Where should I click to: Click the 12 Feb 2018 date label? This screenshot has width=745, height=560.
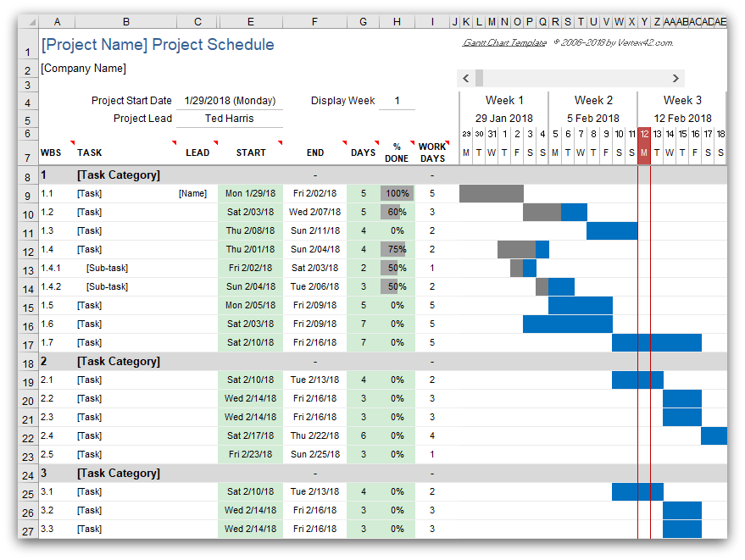click(x=682, y=119)
